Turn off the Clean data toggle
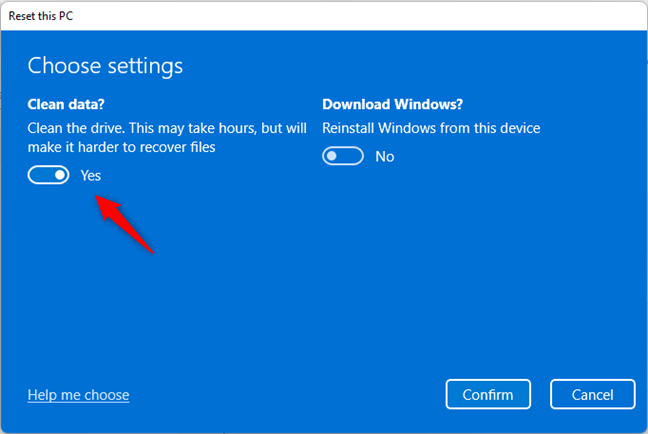 [x=48, y=175]
